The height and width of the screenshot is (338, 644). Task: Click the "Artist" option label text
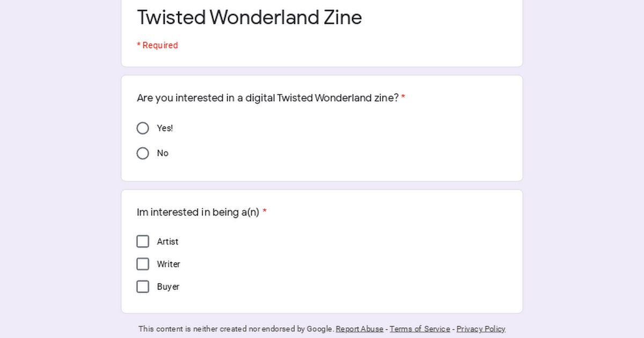coord(167,242)
